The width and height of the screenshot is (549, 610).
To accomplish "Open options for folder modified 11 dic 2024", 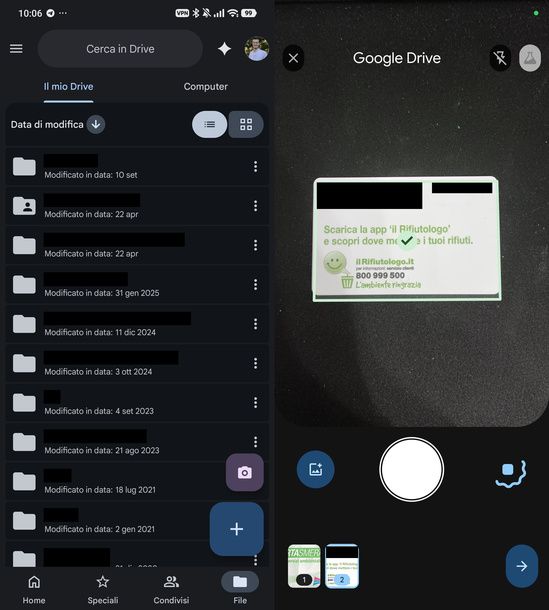I will pyautogui.click(x=255, y=324).
